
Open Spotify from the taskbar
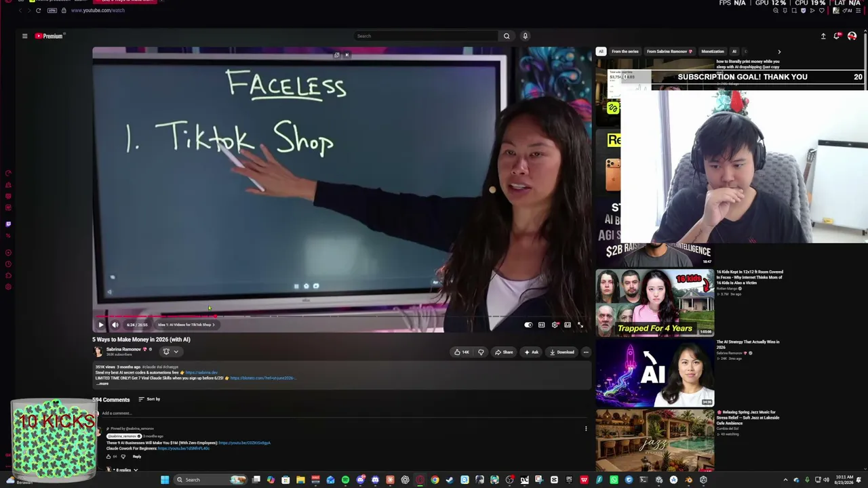[x=345, y=480]
